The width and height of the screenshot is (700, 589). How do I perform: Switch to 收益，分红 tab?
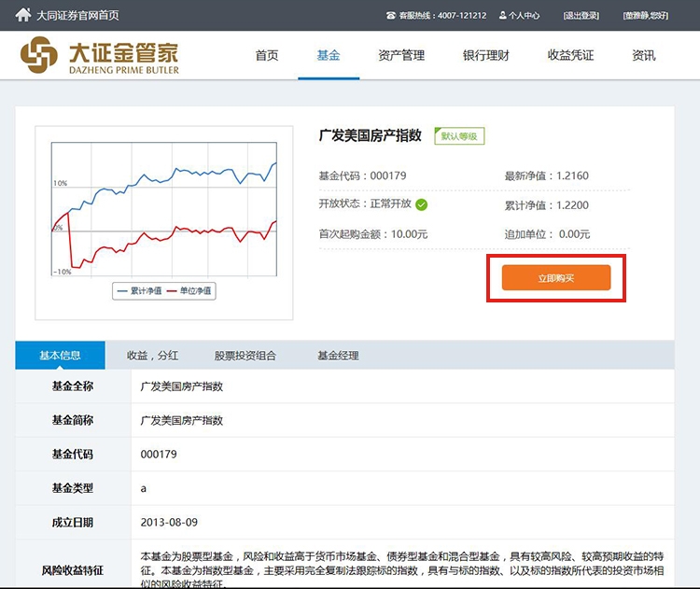(153, 356)
